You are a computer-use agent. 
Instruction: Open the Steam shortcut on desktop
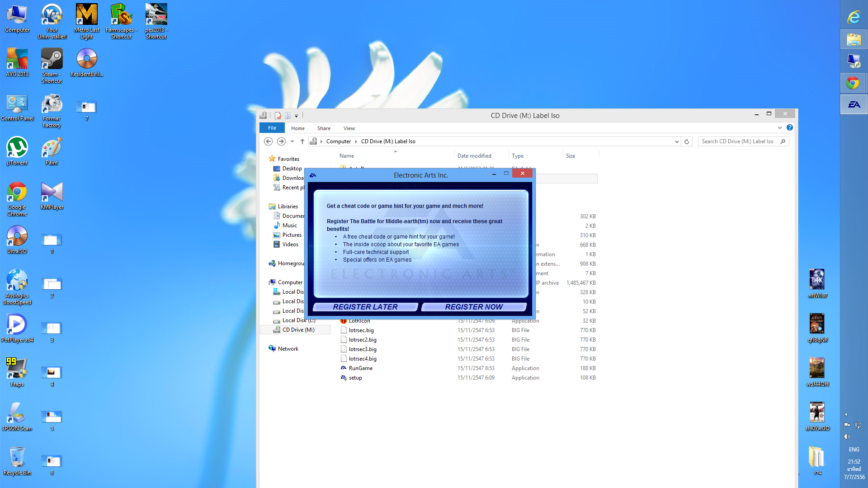[x=52, y=66]
